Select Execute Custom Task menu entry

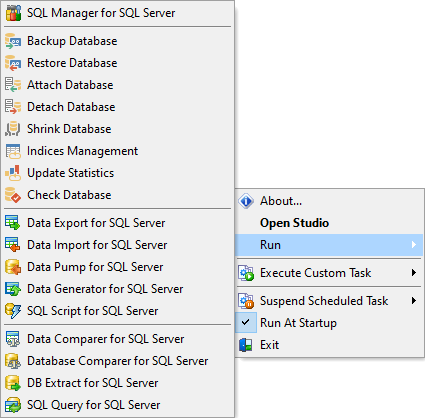coord(329,273)
